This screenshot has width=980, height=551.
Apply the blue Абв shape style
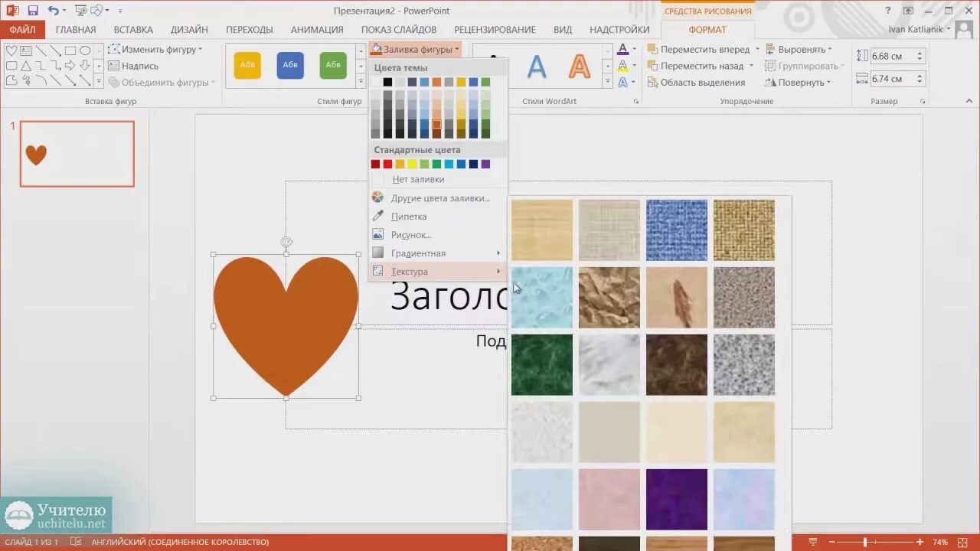[290, 65]
